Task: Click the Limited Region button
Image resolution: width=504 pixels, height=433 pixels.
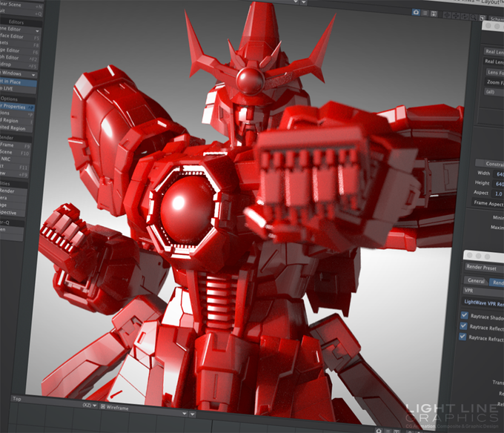Action: pyautogui.click(x=16, y=128)
